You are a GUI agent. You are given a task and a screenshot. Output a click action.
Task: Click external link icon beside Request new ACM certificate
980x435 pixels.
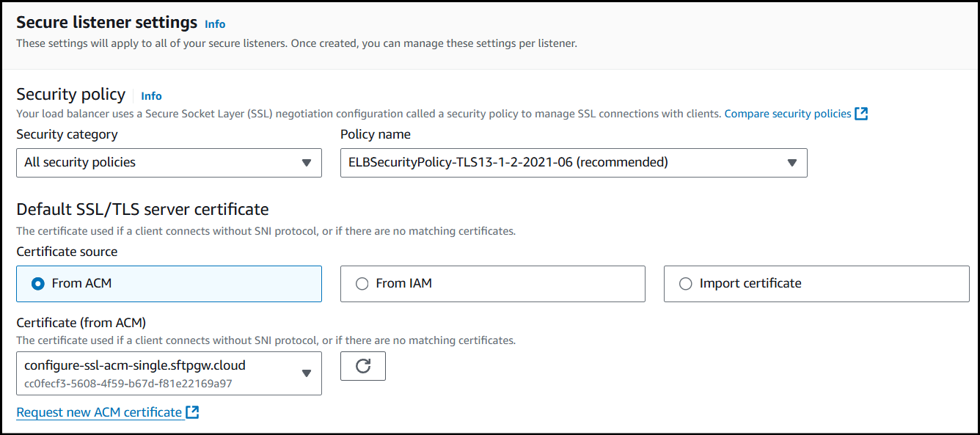coord(192,412)
